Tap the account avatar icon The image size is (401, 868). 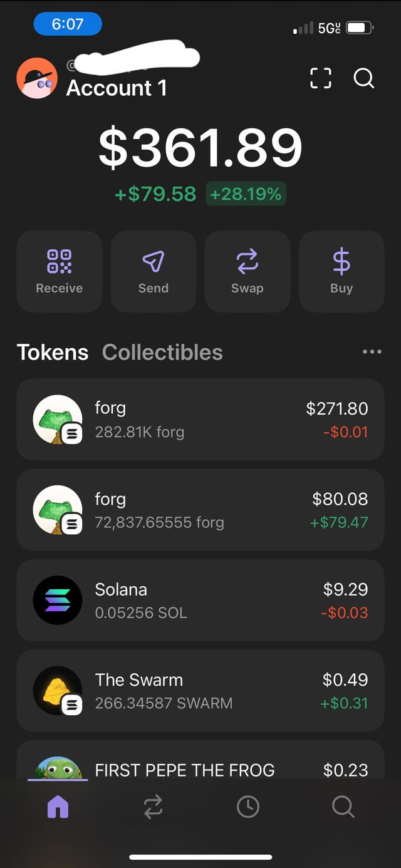pos(37,79)
